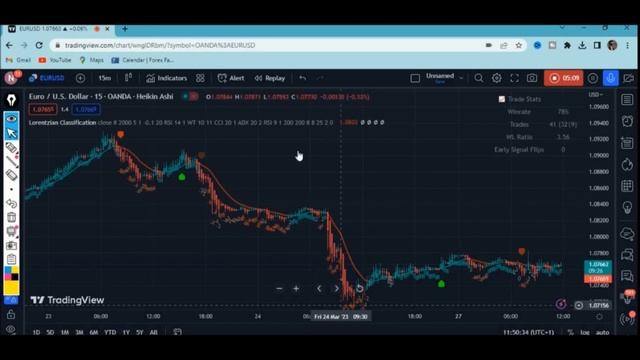Toggle the Trade Stats checkbox
Screen dimensions: 640x360
502,99
